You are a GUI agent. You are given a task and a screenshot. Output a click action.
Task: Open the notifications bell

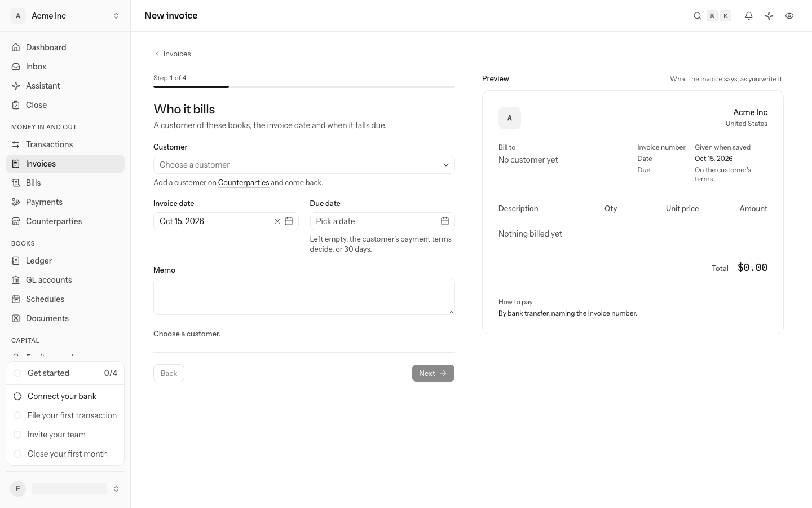pyautogui.click(x=749, y=16)
